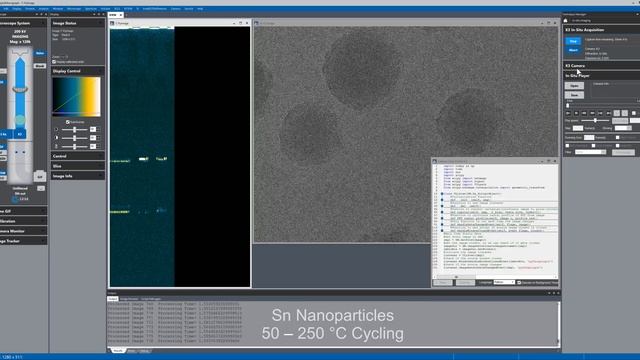Close the STEM workspace tab
640x360 pixels.
[x=121, y=15]
